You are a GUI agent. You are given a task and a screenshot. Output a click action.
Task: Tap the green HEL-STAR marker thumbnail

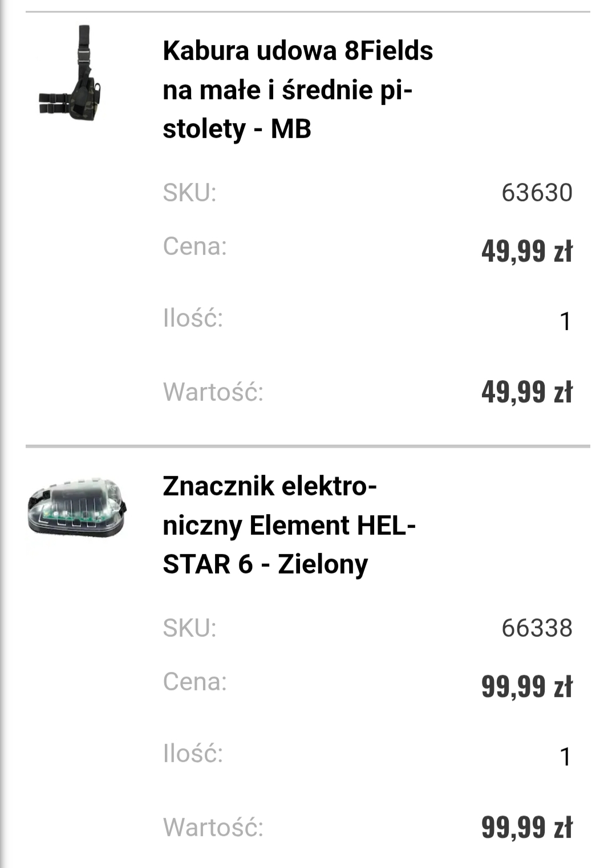[76, 508]
